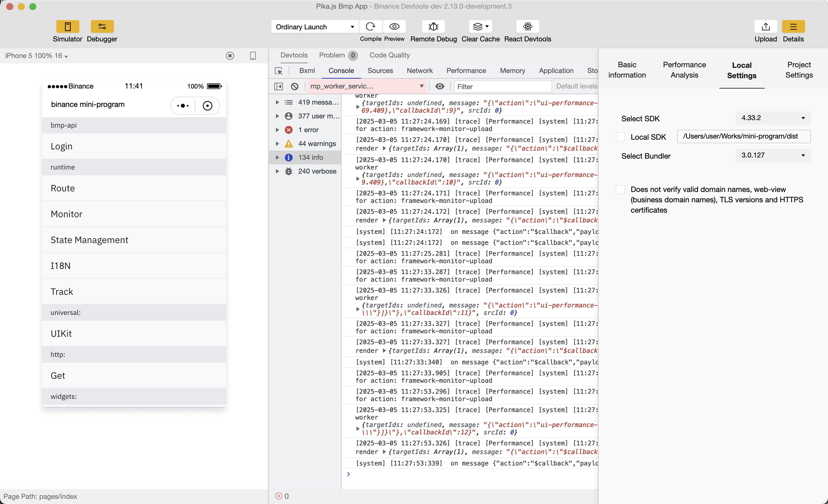Click 'Page Path: pages/index' status text
The image size is (828, 504).
(x=40, y=496)
